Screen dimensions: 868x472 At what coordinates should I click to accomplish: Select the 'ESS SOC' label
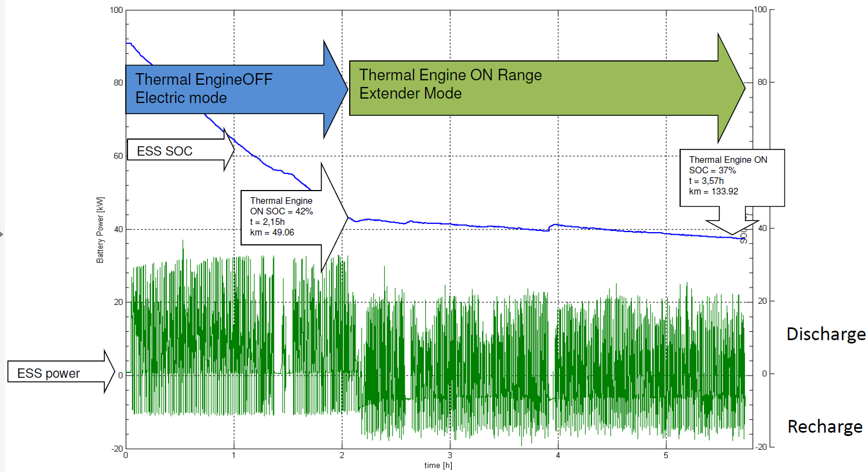click(165, 151)
